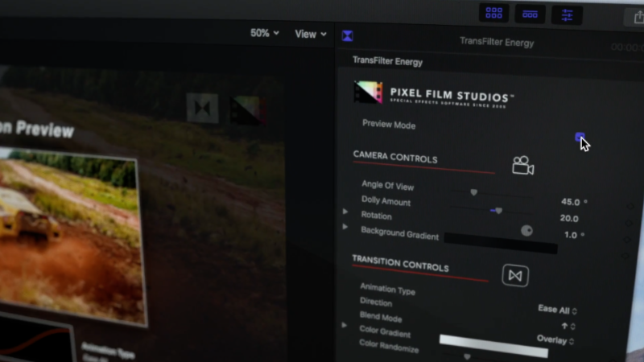Click the 1.0 rotation value field

point(571,235)
